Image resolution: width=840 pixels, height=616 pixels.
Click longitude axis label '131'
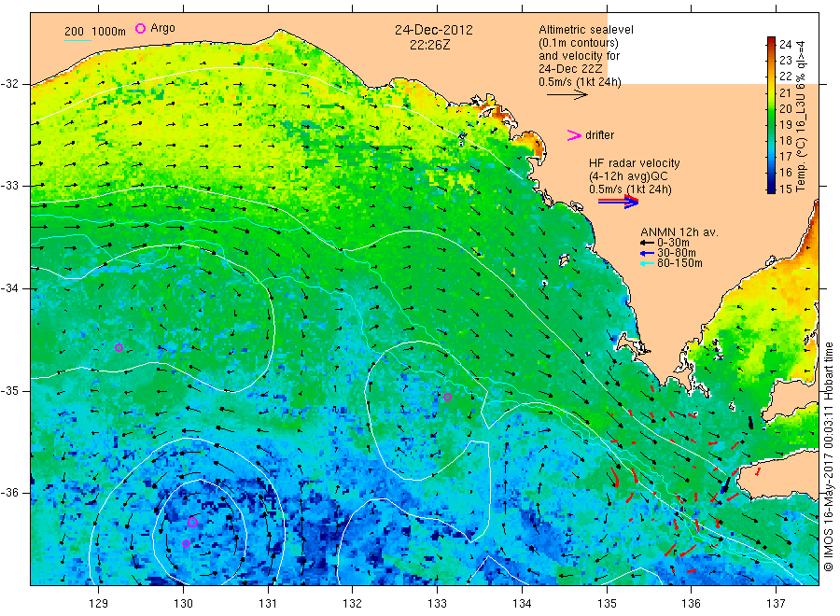click(268, 604)
